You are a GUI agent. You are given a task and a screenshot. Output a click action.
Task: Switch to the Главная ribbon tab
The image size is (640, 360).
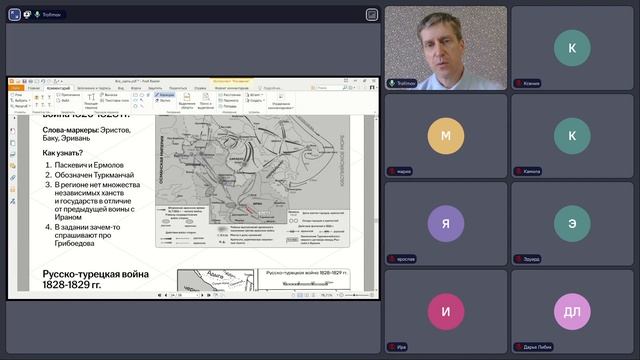click(x=34, y=88)
